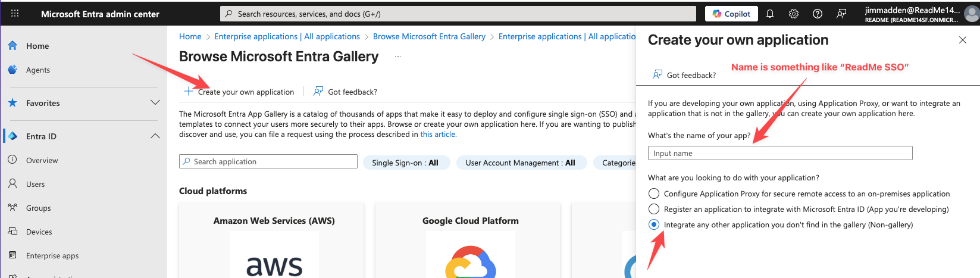The width and height of the screenshot is (980, 278).
Task: Click the Search application field
Action: [268, 161]
